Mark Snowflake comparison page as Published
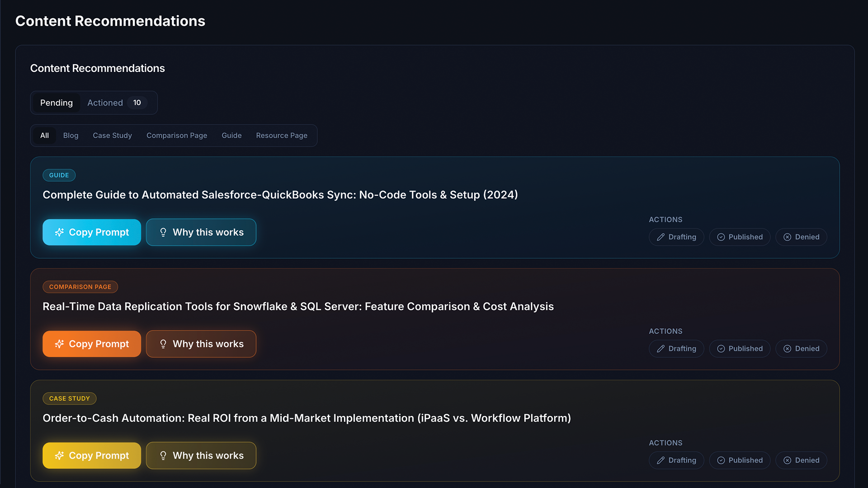The width and height of the screenshot is (868, 488). (740, 348)
